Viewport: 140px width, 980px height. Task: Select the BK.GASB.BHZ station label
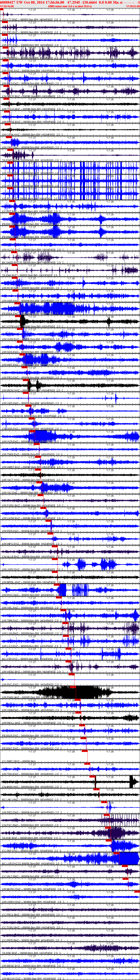click(33, 263)
